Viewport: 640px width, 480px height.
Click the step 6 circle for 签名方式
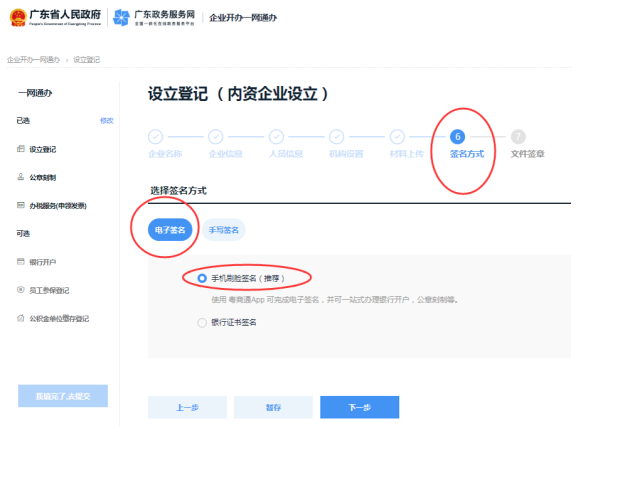coord(458,137)
